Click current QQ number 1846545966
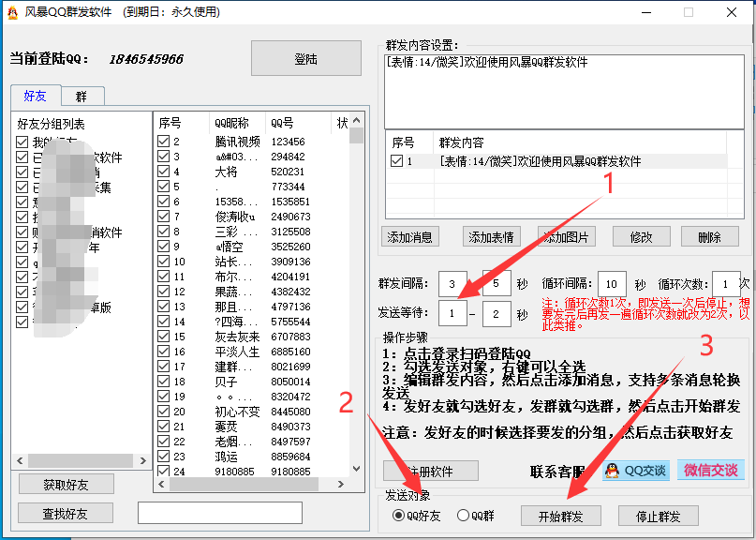Screen dimensions: 756x540 point(146,59)
